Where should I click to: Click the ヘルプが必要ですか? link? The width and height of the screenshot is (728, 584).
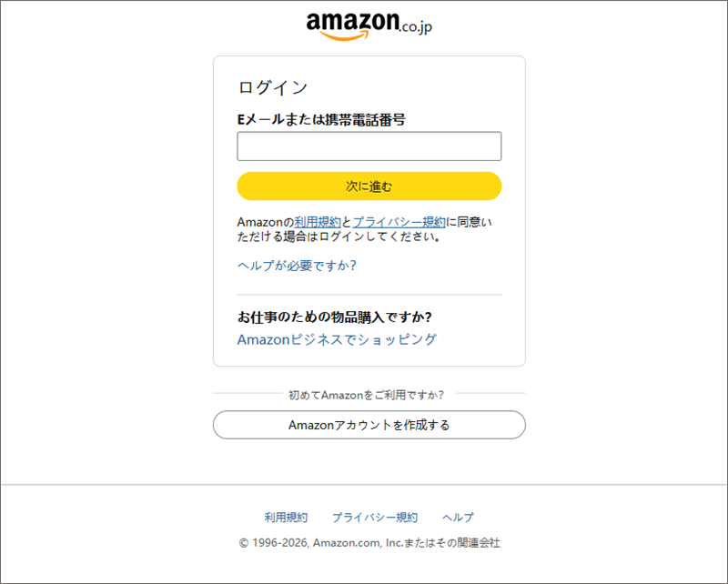click(x=297, y=266)
